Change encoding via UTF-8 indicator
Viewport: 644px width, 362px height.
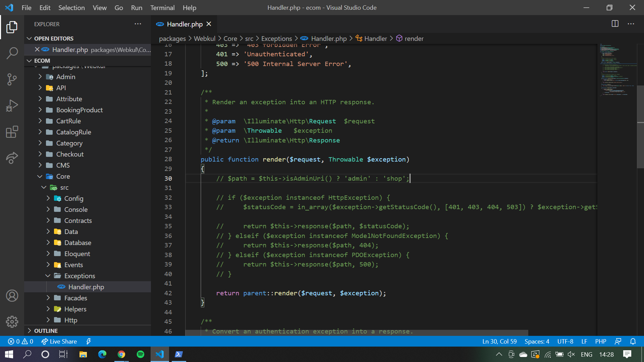[565, 341]
